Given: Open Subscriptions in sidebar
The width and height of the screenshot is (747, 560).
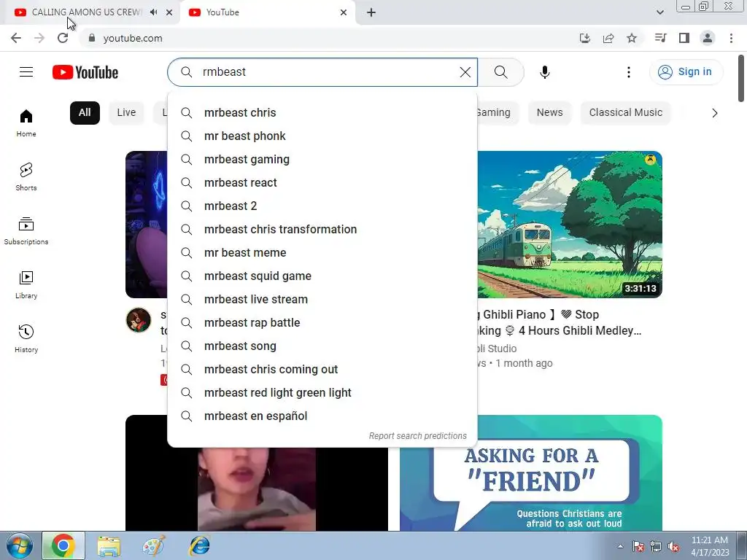Looking at the screenshot, I should click(x=26, y=231).
